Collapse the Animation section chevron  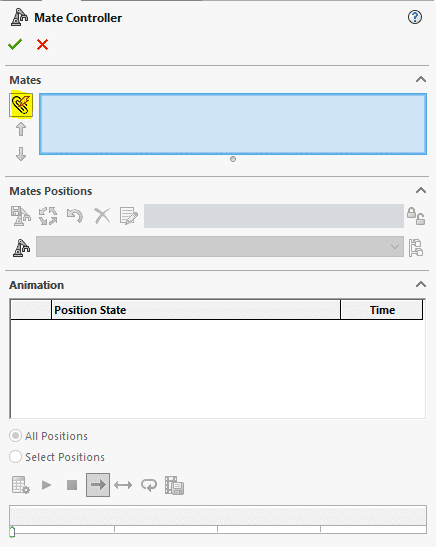(x=421, y=284)
